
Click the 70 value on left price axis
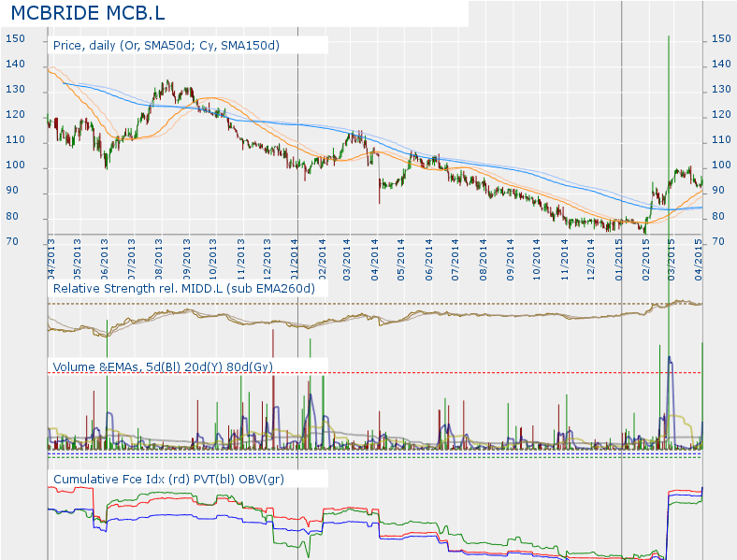pyautogui.click(x=12, y=241)
